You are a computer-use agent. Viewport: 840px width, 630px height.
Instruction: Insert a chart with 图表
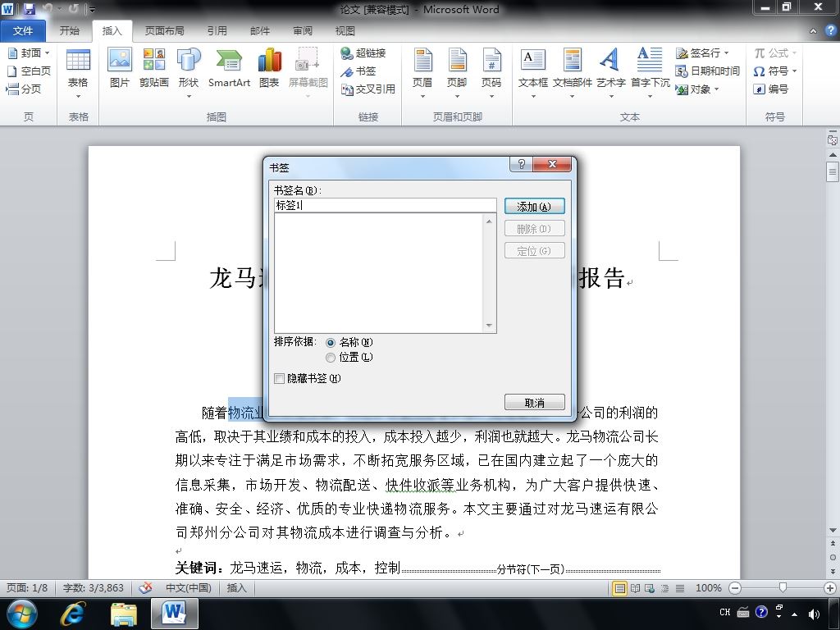pos(269,67)
